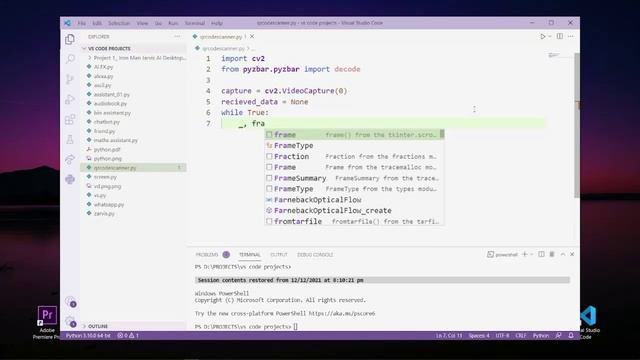The height and width of the screenshot is (360, 640).
Task: Open the File menu
Action: click(82, 23)
